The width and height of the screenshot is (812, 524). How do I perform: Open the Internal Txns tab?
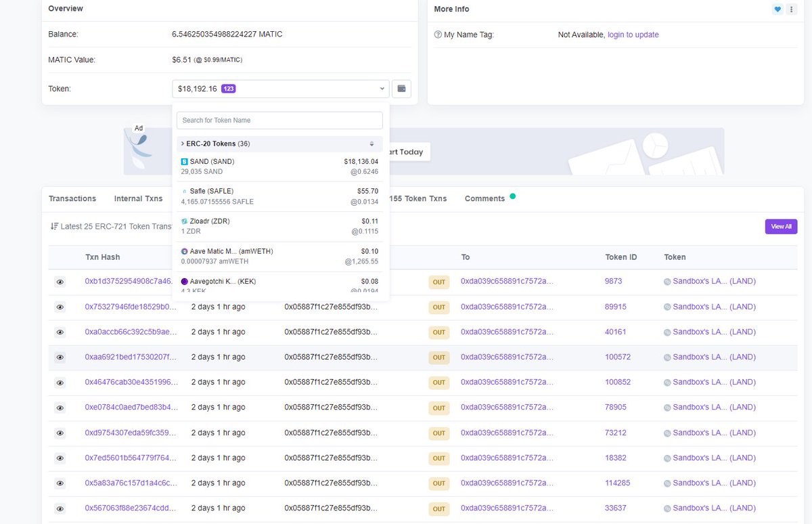[x=139, y=198]
